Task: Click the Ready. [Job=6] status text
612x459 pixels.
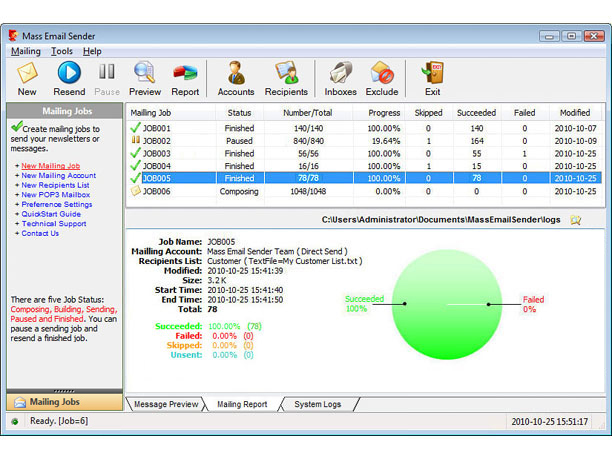Action: tap(59, 421)
